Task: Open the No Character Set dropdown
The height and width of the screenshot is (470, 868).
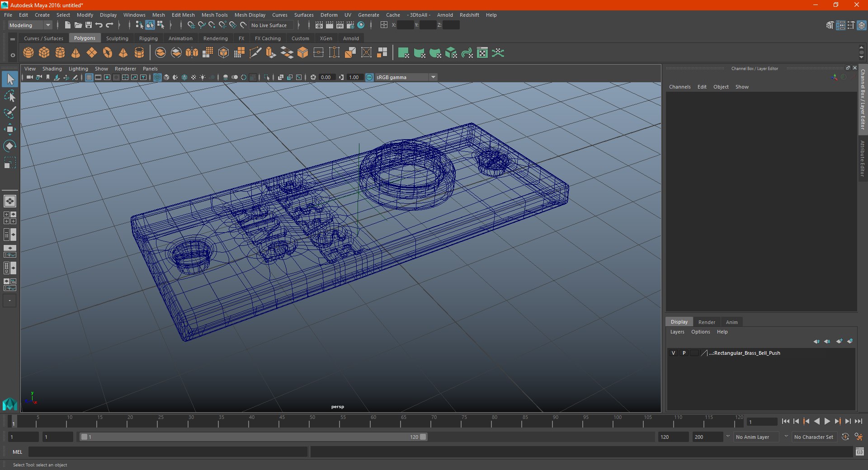Action: 815,437
